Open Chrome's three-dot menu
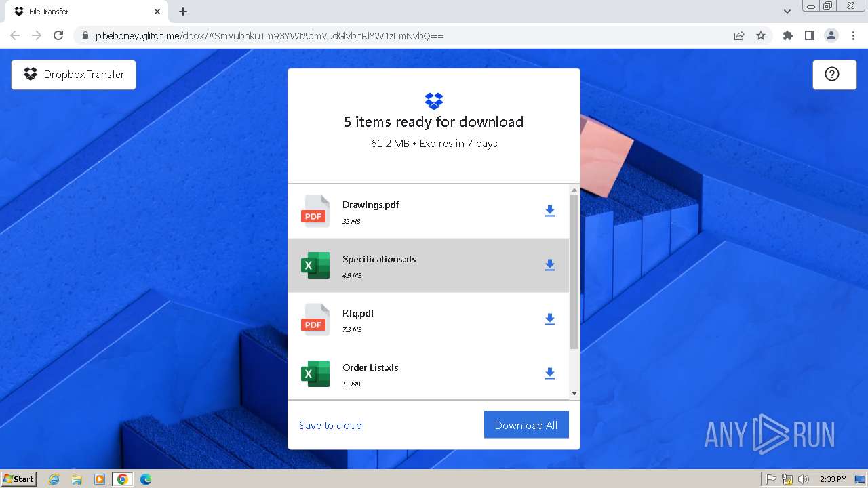This screenshot has height=488, width=868. 854,35
